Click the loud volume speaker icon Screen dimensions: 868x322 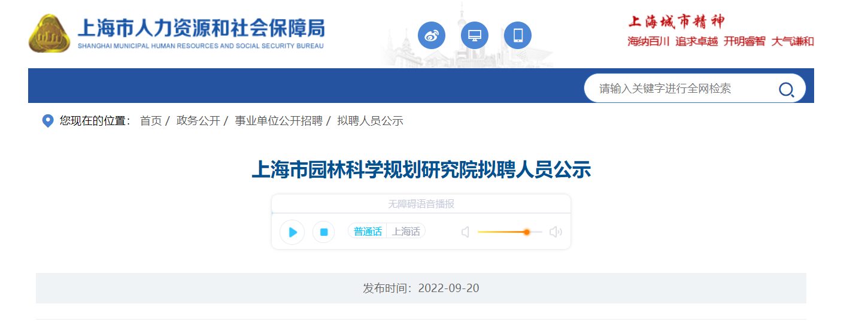[556, 232]
